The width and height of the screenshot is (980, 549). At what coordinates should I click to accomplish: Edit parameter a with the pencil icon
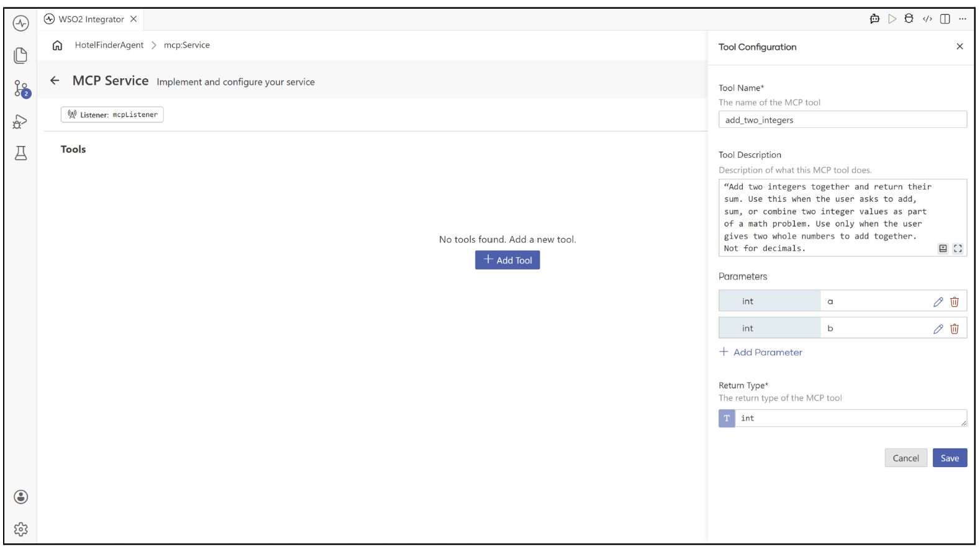(x=938, y=302)
